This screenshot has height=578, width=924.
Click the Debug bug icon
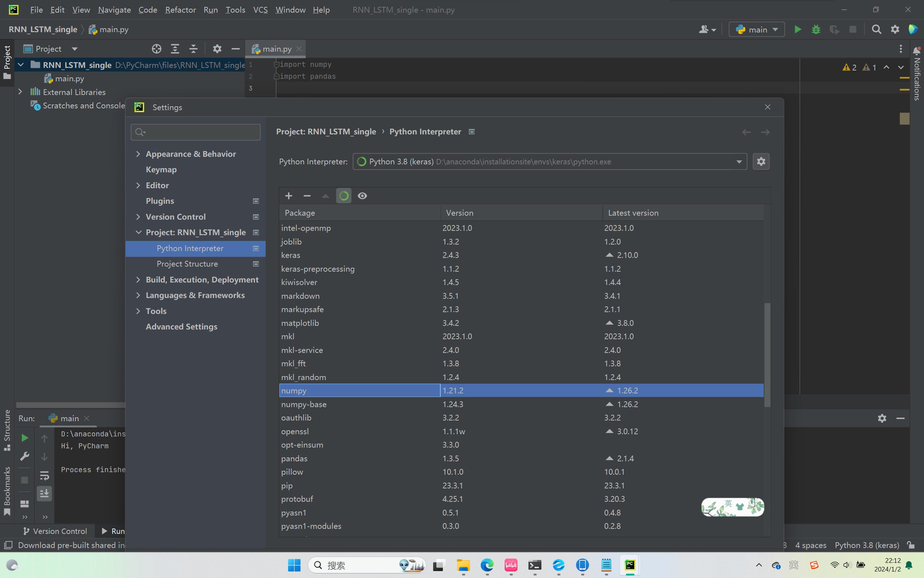816,29
